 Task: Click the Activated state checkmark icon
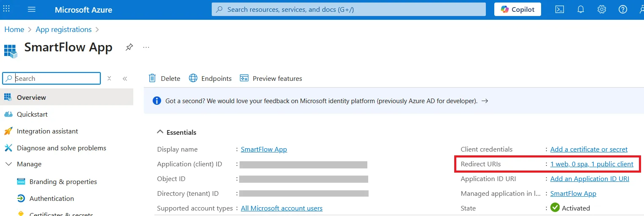tap(555, 208)
